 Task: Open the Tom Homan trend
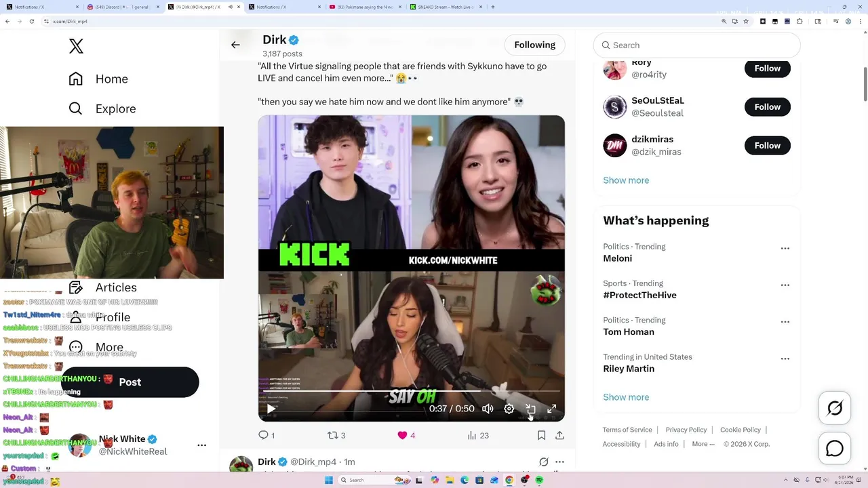tap(629, 331)
